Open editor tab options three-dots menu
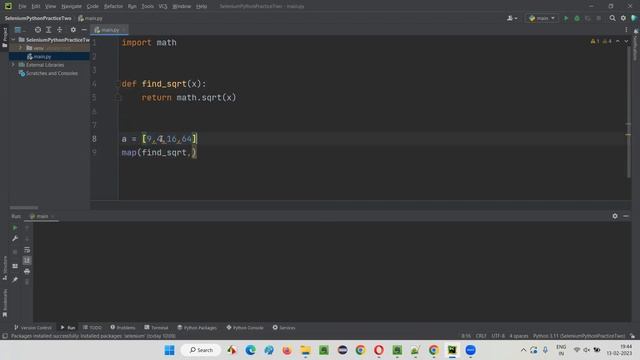 pos(626,30)
